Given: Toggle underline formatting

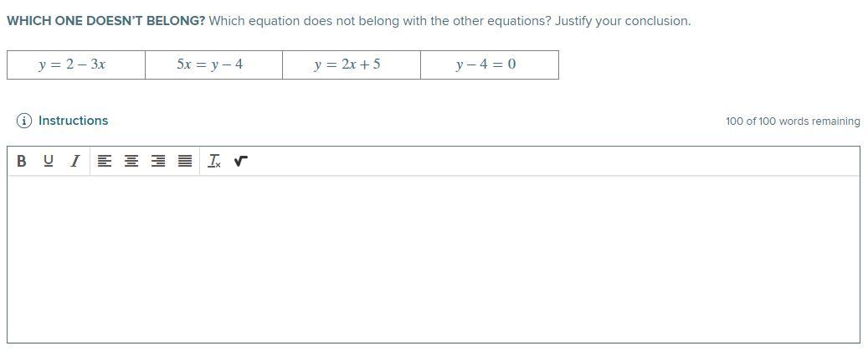Looking at the screenshot, I should tap(48, 161).
